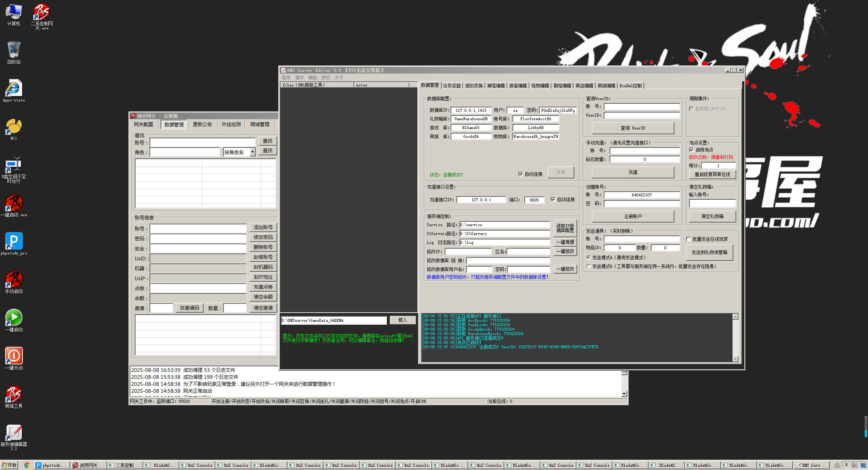Open the 辅助 menu

coord(313,78)
